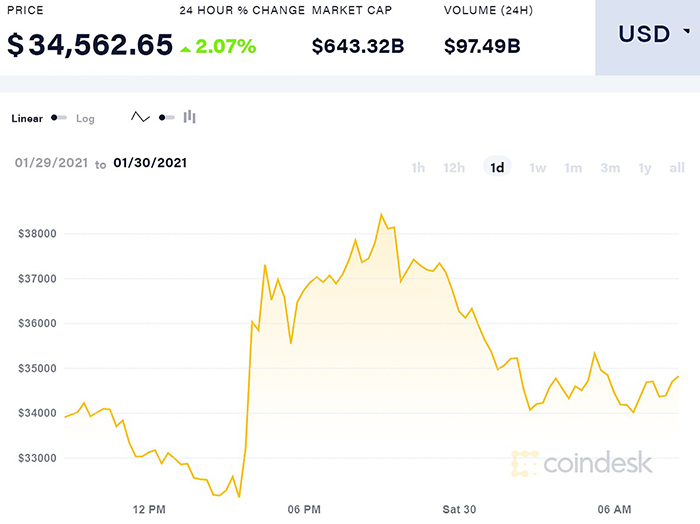
Task: Click the start date 01/29/2021
Action: pos(51,163)
